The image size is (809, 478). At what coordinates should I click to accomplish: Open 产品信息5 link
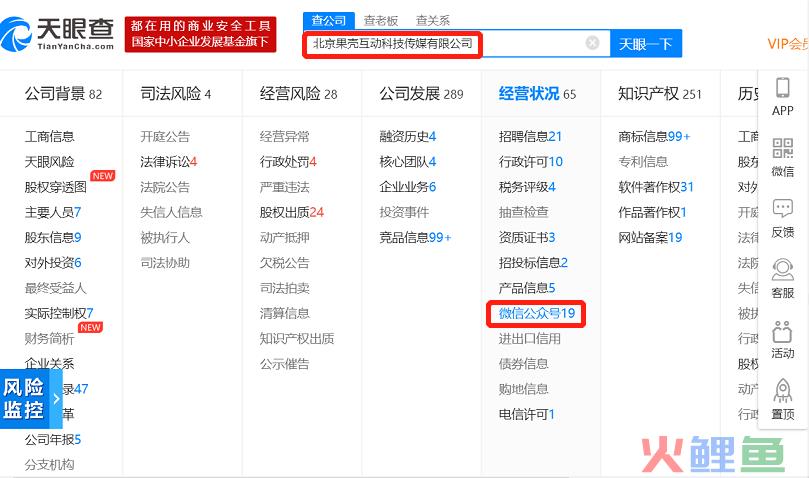[527, 288]
